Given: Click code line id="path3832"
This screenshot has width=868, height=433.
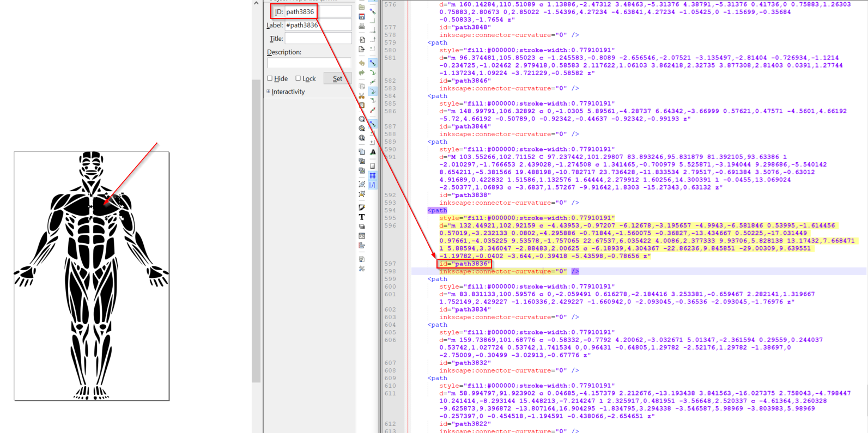Looking at the screenshot, I should point(465,363).
